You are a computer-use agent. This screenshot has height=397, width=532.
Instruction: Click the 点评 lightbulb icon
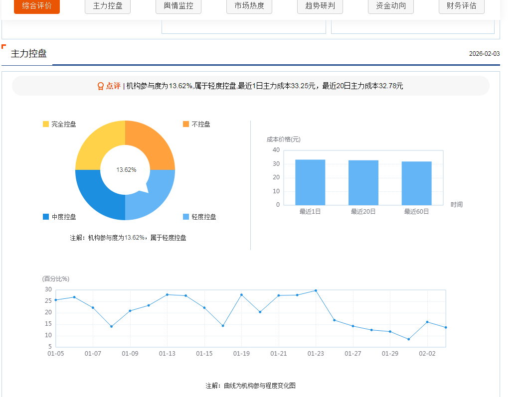100,86
